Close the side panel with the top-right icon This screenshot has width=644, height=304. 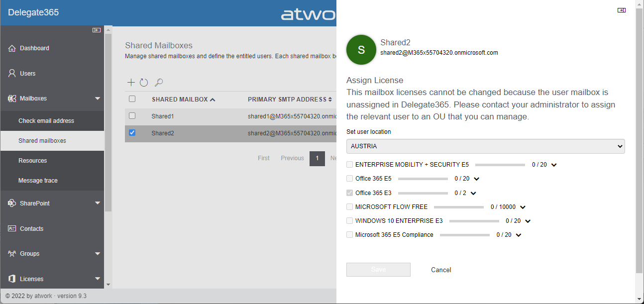click(x=622, y=10)
